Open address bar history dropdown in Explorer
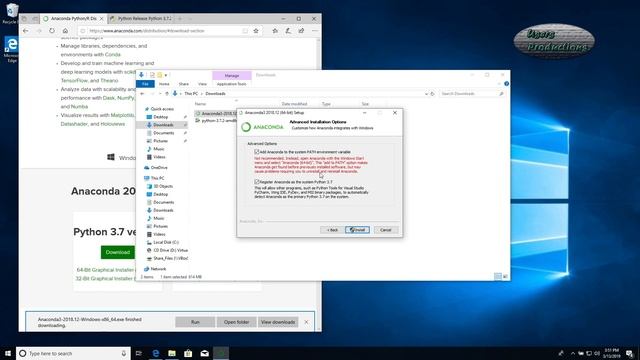This screenshot has height=360, width=640. (426, 94)
